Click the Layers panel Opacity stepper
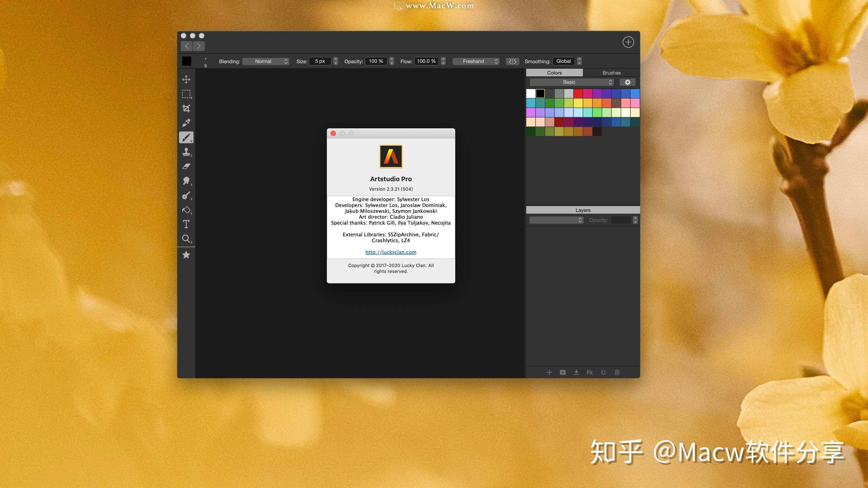This screenshot has width=868, height=488. tap(635, 220)
